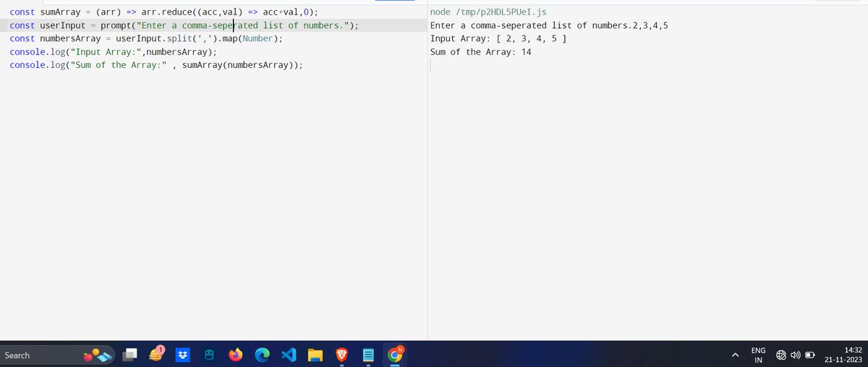Click the search highlights icon in search box
Image resolution: width=868 pixels, height=367 pixels.
98,355
